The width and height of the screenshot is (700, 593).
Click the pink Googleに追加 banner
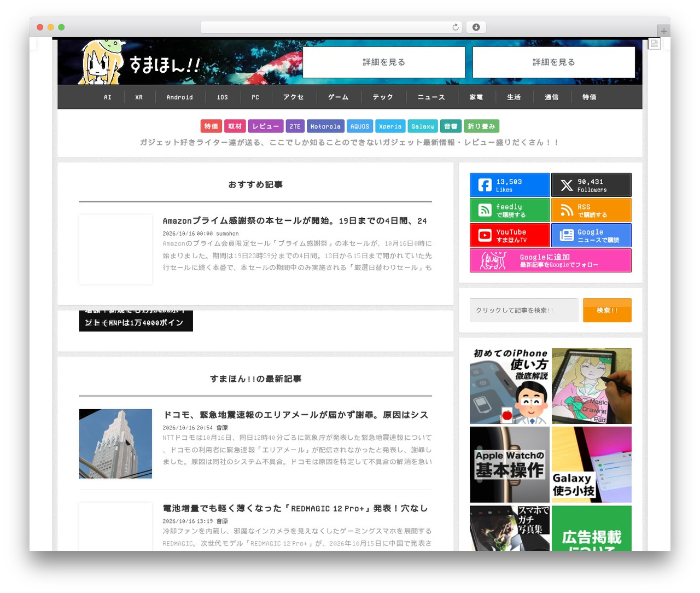(x=551, y=260)
